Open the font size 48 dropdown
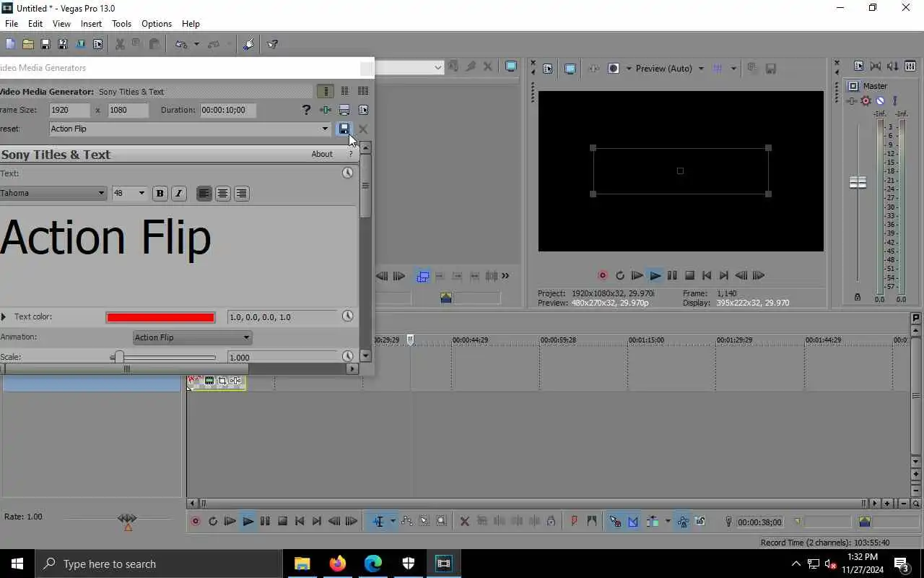 click(x=141, y=193)
